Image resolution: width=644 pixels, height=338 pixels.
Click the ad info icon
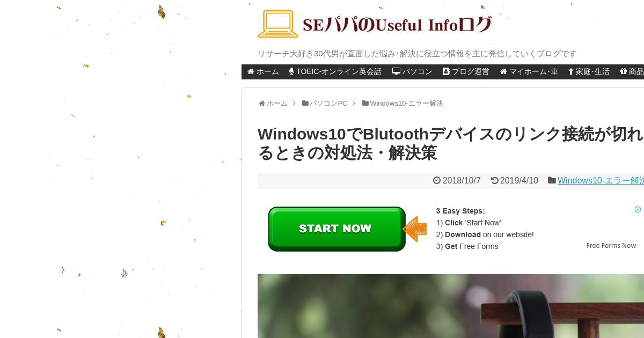(638, 210)
